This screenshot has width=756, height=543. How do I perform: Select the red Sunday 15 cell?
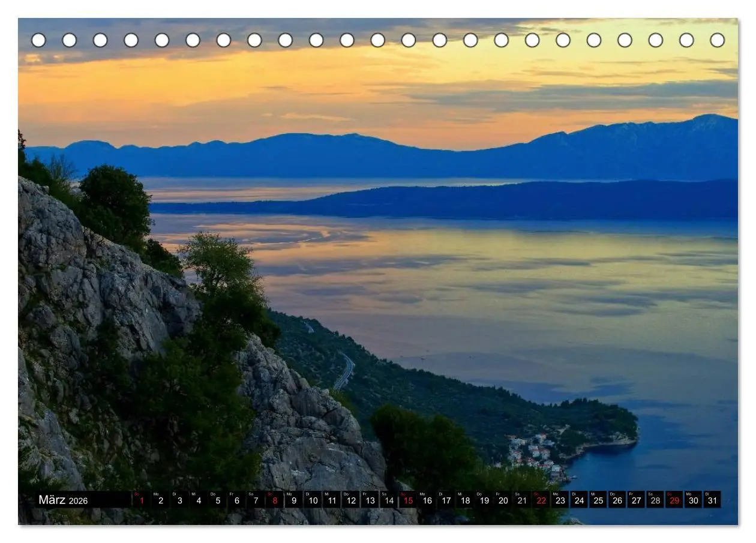click(x=407, y=500)
